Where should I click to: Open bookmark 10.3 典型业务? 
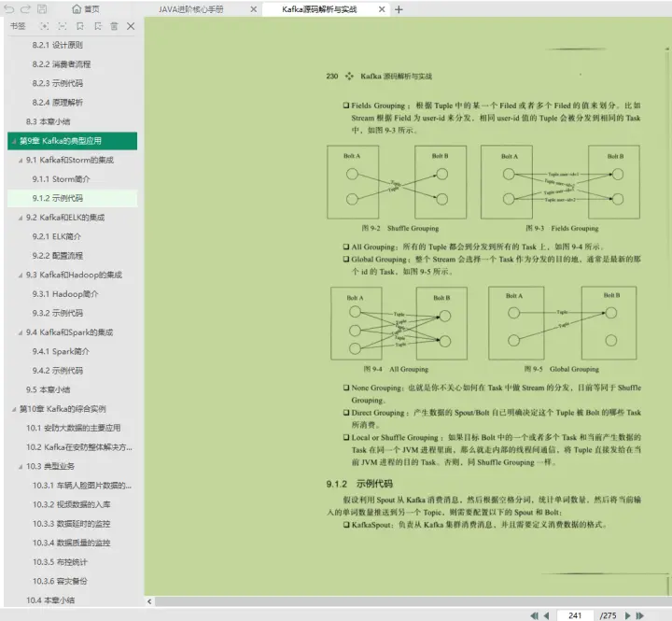[50, 466]
